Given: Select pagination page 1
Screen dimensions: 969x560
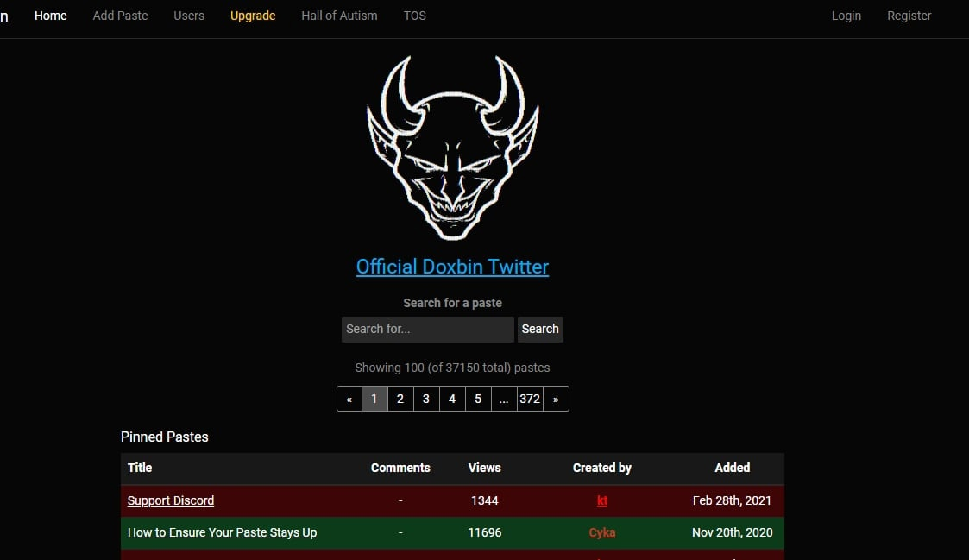Looking at the screenshot, I should (x=374, y=399).
